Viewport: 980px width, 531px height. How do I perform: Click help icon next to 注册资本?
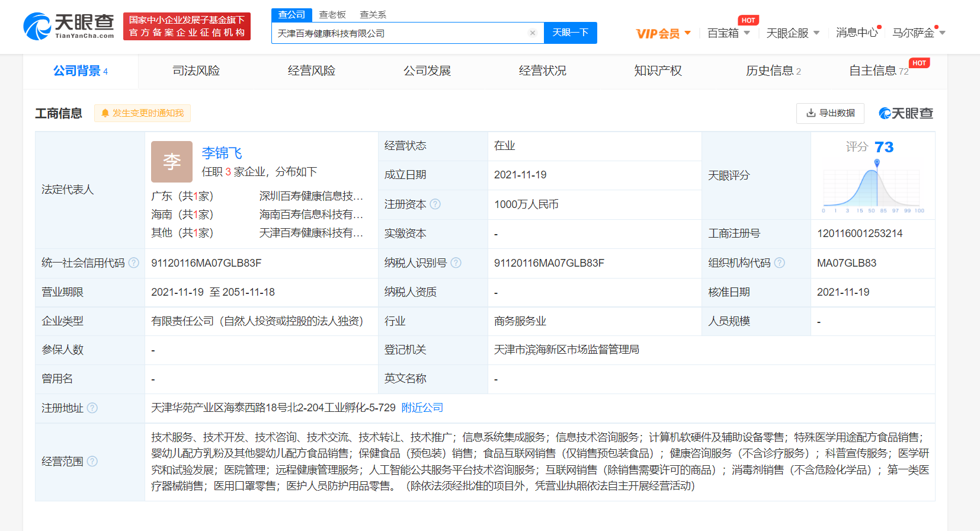[435, 204]
